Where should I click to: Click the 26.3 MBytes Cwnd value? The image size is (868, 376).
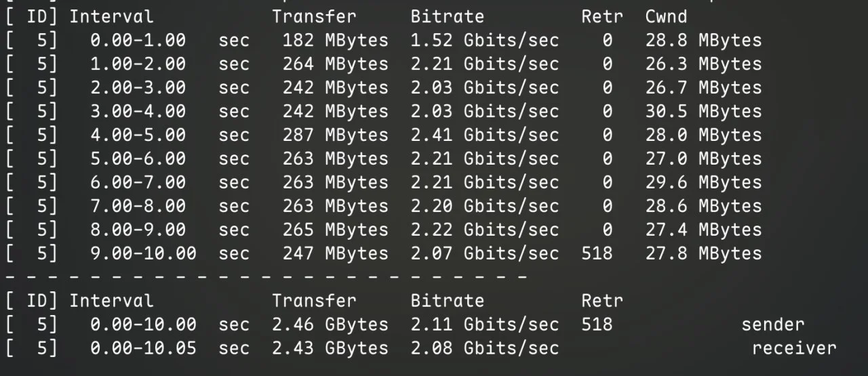tap(703, 64)
